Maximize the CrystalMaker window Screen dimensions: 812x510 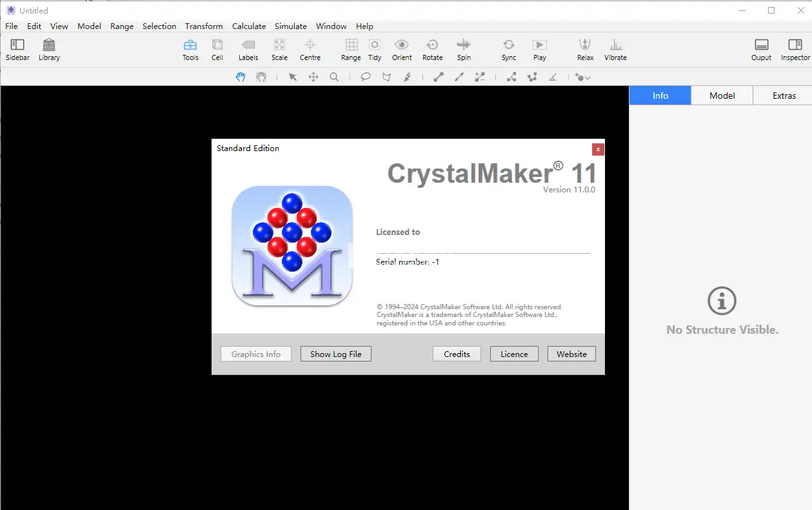pyautogui.click(x=771, y=10)
